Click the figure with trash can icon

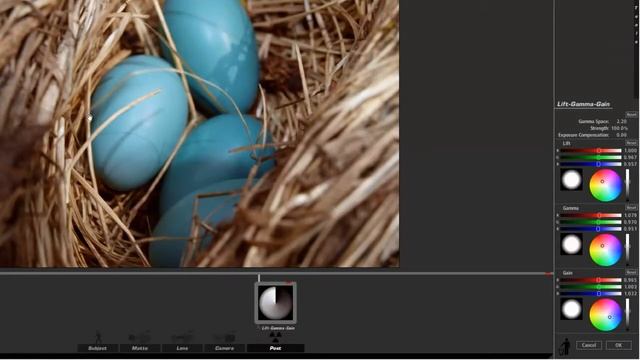click(x=565, y=346)
